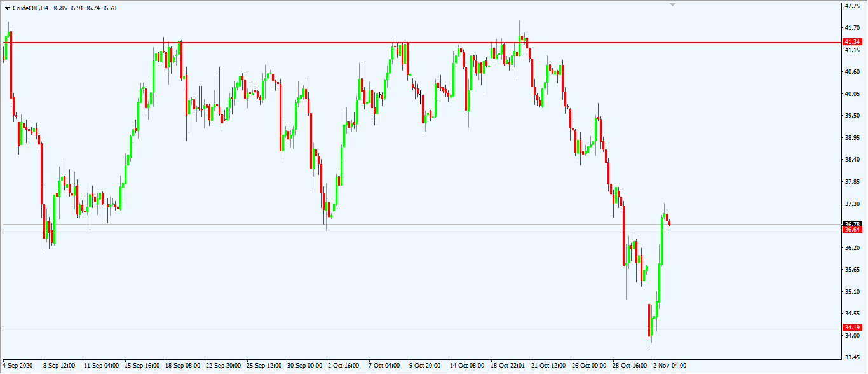Click the 14 Oct 08:00 time label
868x374 pixels.
coord(467,366)
